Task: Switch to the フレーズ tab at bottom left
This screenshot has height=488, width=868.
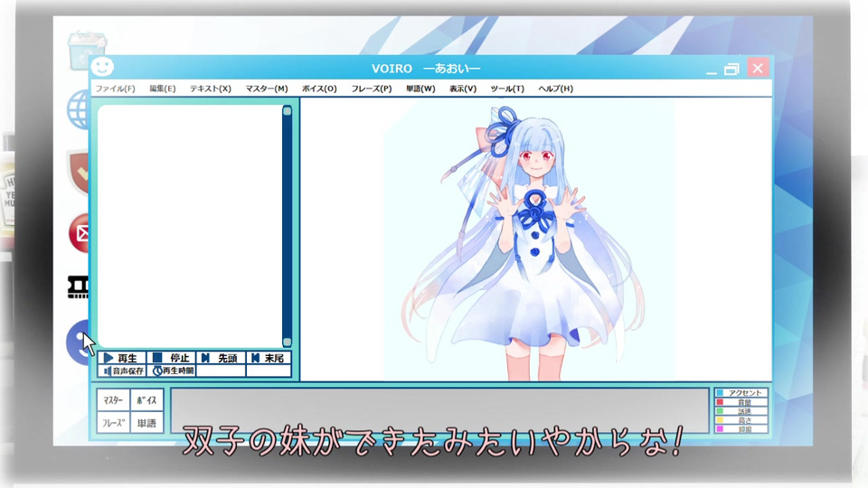Action: [x=113, y=423]
